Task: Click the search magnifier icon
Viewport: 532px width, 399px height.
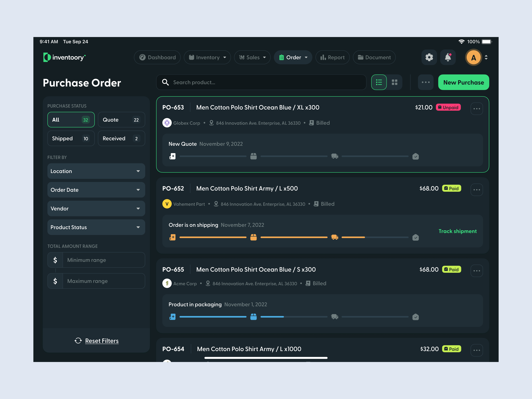Action: coord(165,82)
